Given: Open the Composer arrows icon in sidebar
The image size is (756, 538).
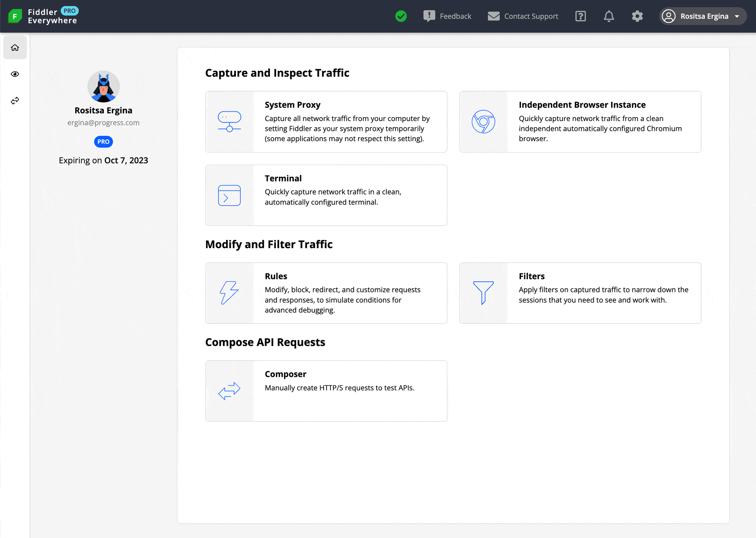Looking at the screenshot, I should [x=15, y=101].
